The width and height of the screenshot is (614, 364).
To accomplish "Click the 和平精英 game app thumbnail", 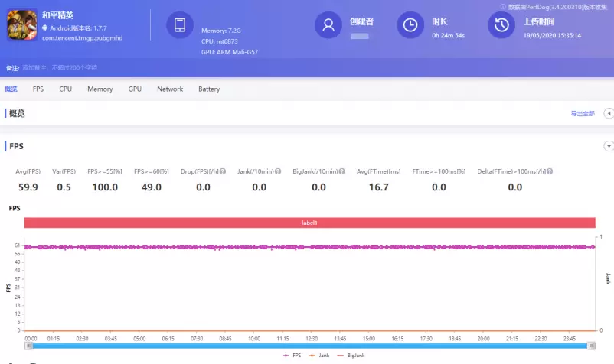I will click(x=22, y=25).
